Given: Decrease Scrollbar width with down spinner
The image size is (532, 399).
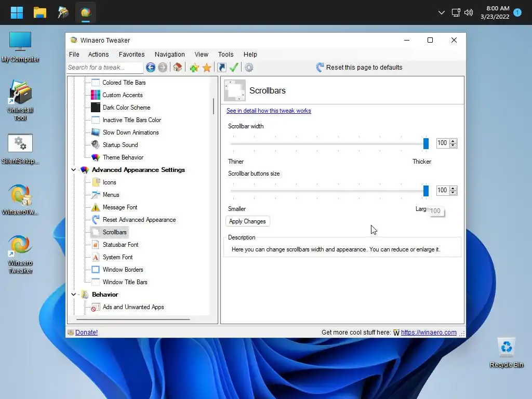Looking at the screenshot, I should click(x=453, y=145).
